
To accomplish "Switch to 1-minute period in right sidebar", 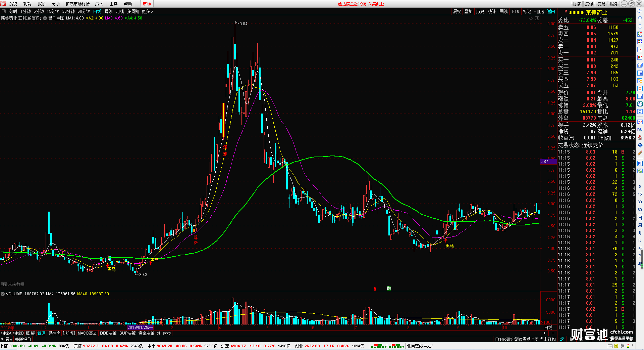I will (640, 179).
